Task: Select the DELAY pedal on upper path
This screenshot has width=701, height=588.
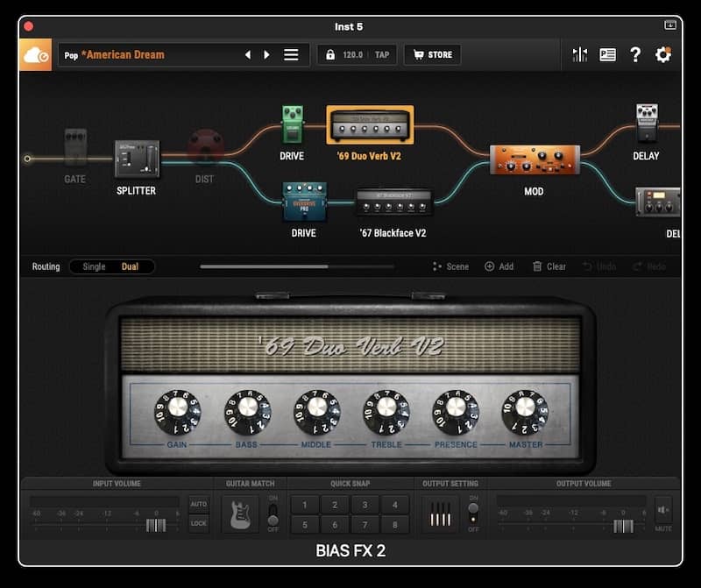Action: 647,123
